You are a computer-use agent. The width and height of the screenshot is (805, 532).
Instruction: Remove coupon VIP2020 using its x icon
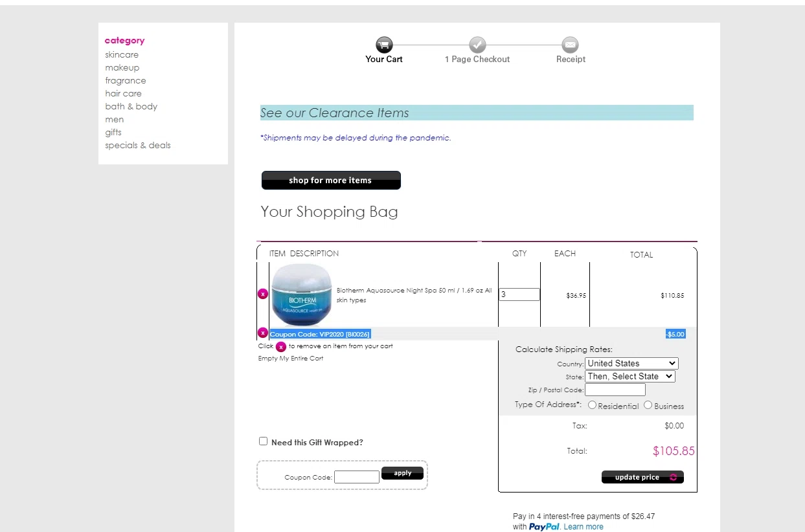point(262,333)
